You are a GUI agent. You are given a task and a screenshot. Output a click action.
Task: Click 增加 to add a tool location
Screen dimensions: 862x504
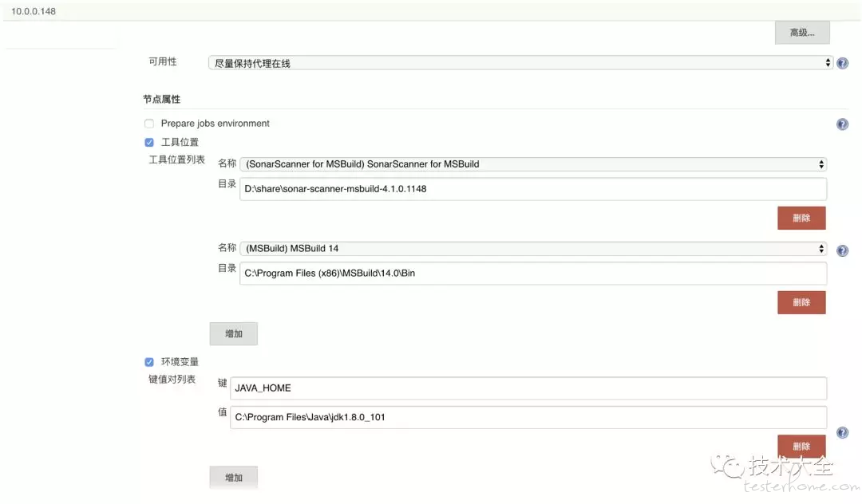pos(233,333)
